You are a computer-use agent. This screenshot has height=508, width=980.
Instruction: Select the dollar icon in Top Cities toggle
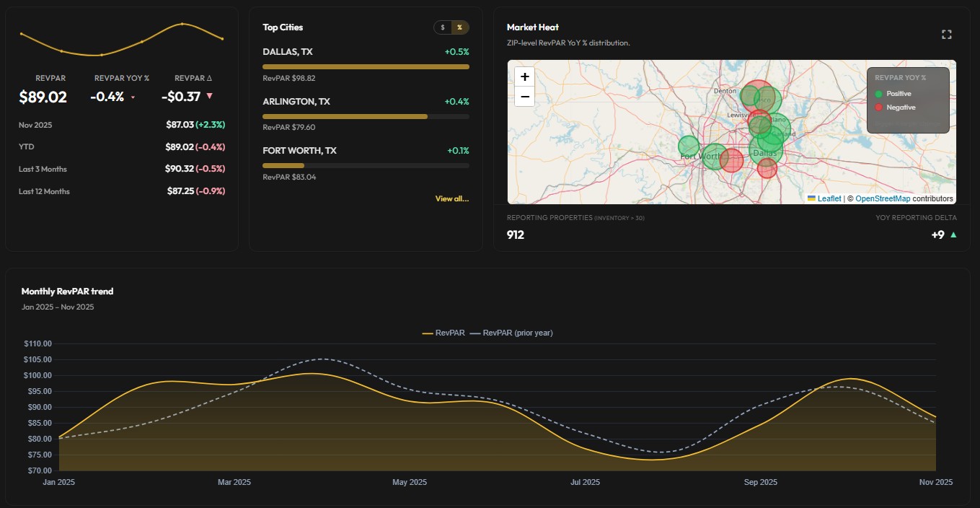443,27
